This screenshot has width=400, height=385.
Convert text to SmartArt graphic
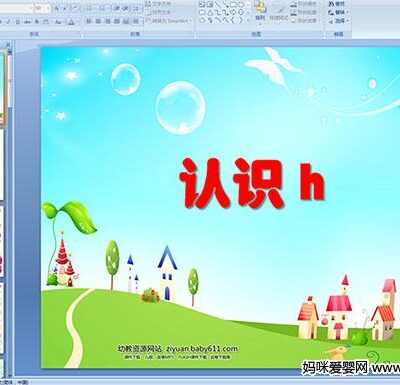pos(167,21)
